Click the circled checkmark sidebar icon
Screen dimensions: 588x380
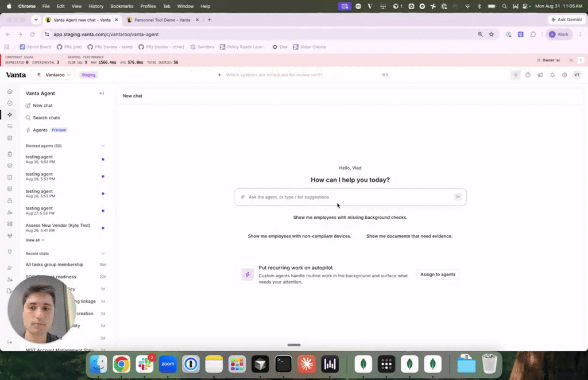tap(10, 103)
